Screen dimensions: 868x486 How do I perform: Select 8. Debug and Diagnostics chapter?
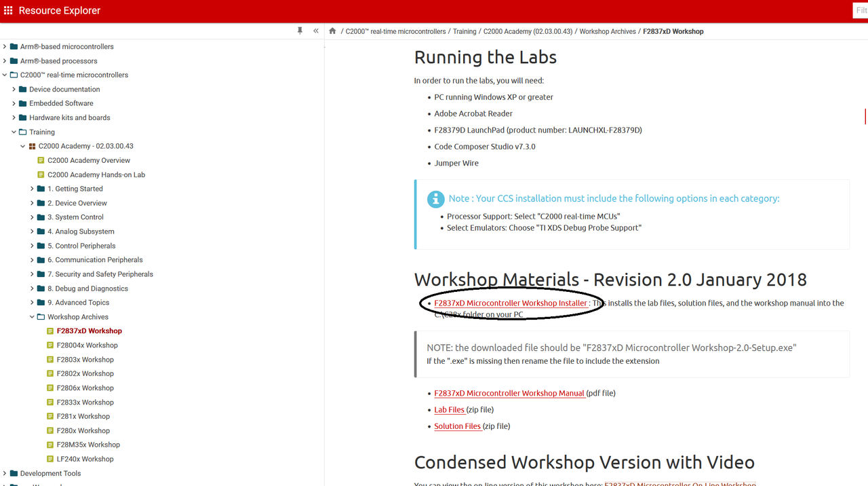click(87, 288)
